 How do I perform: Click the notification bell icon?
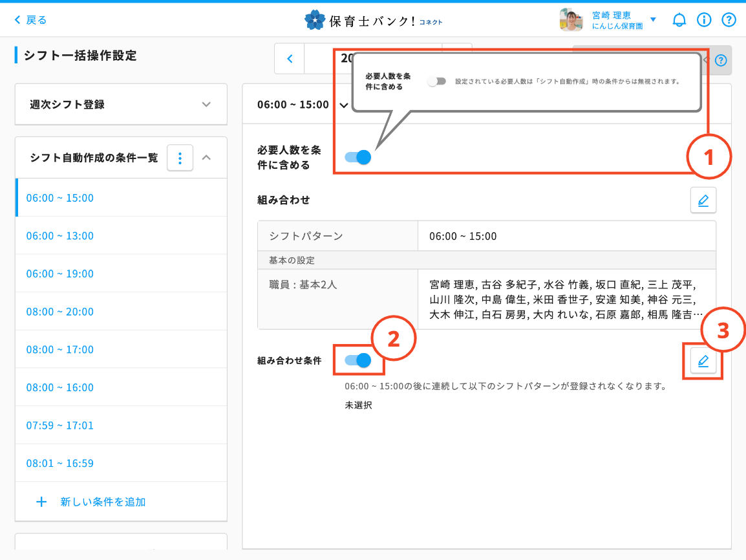[679, 20]
